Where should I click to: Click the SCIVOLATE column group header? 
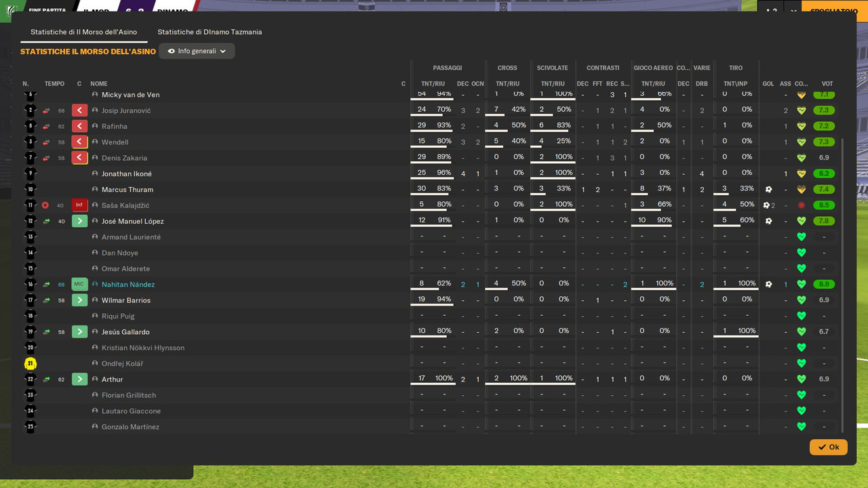point(553,68)
